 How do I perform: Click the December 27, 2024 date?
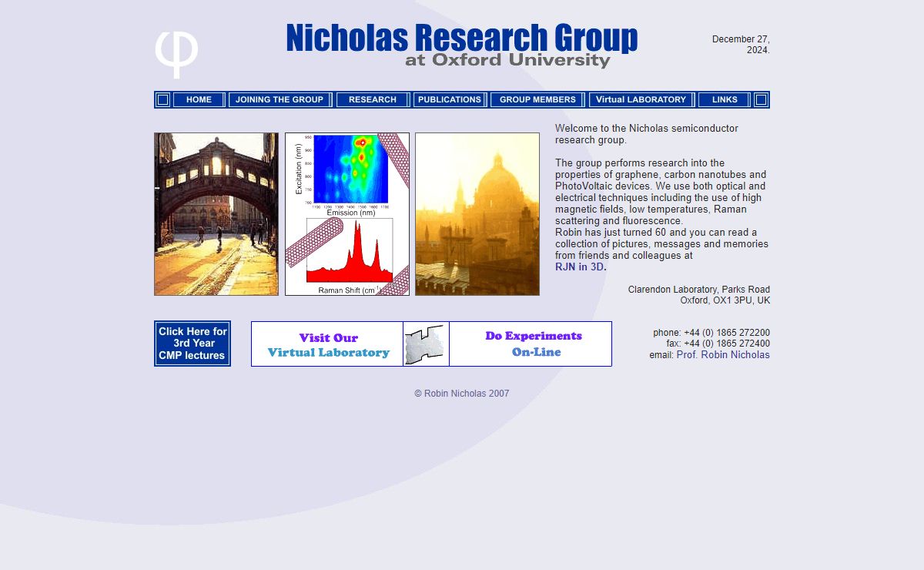[741, 45]
